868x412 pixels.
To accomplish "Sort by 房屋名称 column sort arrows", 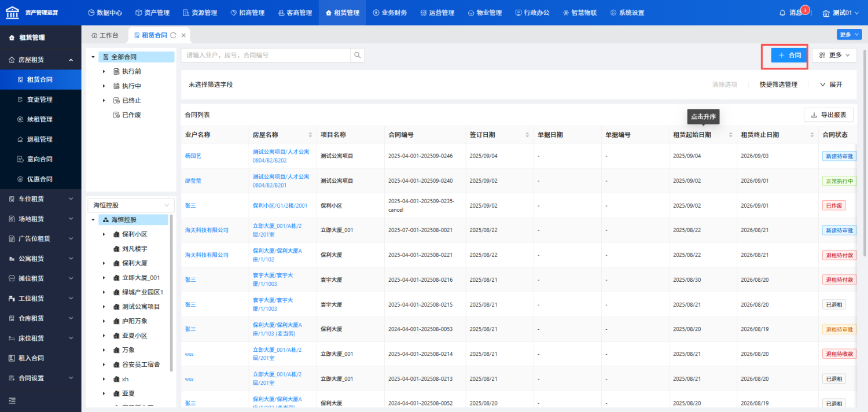I will (310, 135).
